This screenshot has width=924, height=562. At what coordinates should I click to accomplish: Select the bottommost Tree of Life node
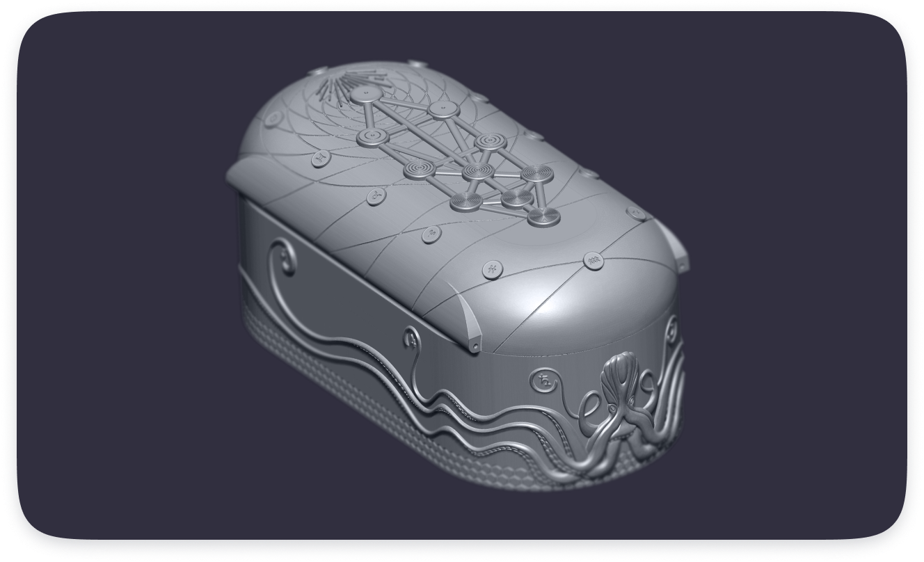point(543,217)
